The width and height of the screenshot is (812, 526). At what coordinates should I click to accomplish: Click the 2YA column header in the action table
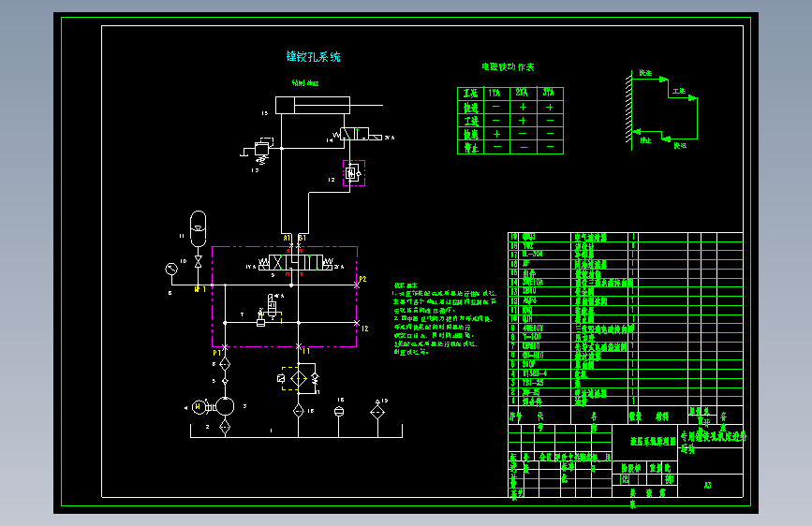pyautogui.click(x=522, y=93)
